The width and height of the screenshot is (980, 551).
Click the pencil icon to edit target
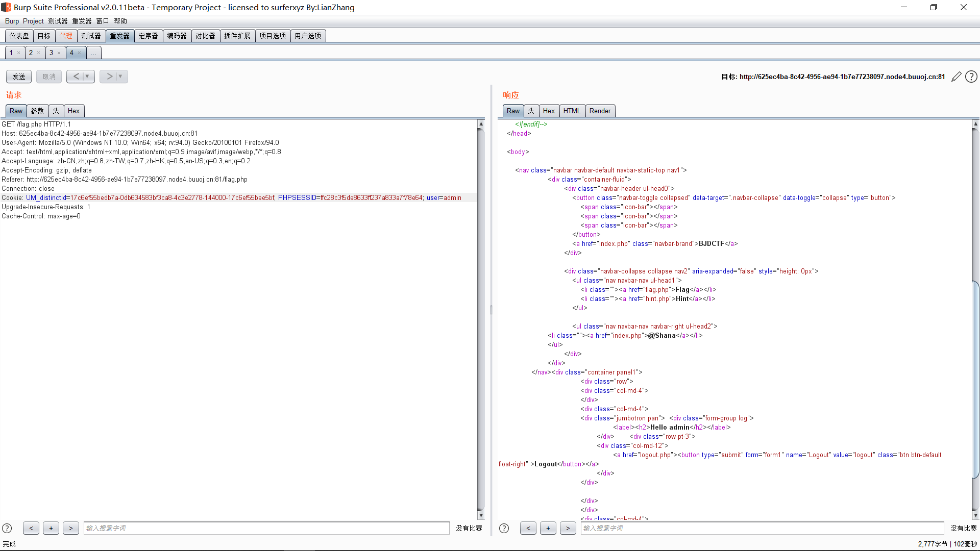click(x=957, y=77)
